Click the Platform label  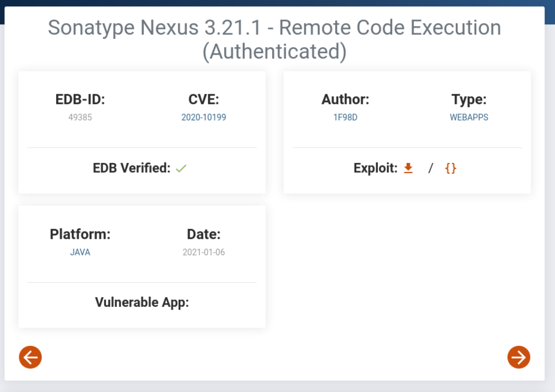tap(80, 234)
